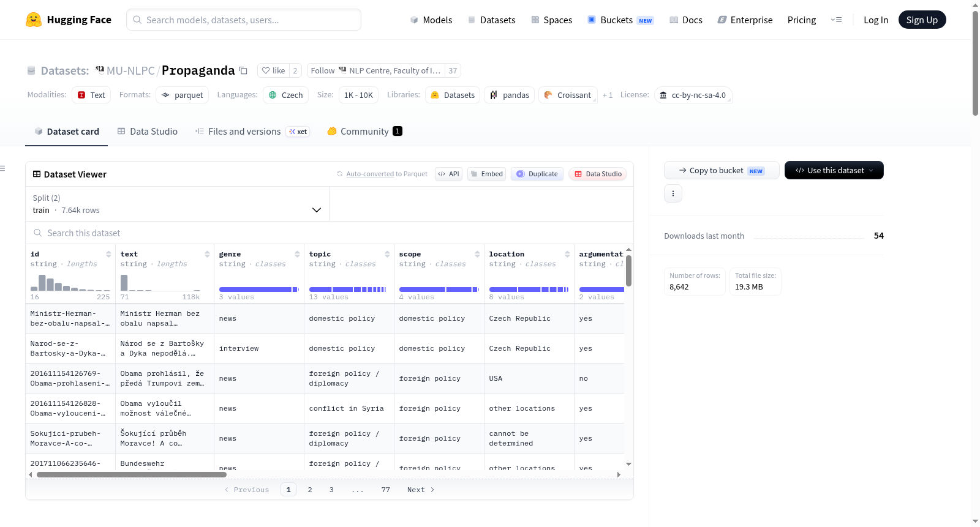Sort the scope column with its arrows
Viewport: 980px width, 527px height.
coord(477,254)
